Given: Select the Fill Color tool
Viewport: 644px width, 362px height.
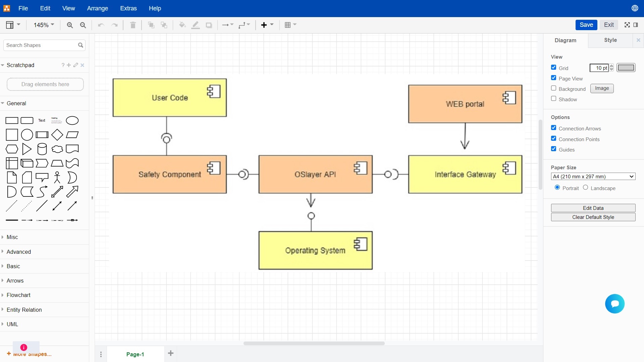Looking at the screenshot, I should pos(182,25).
